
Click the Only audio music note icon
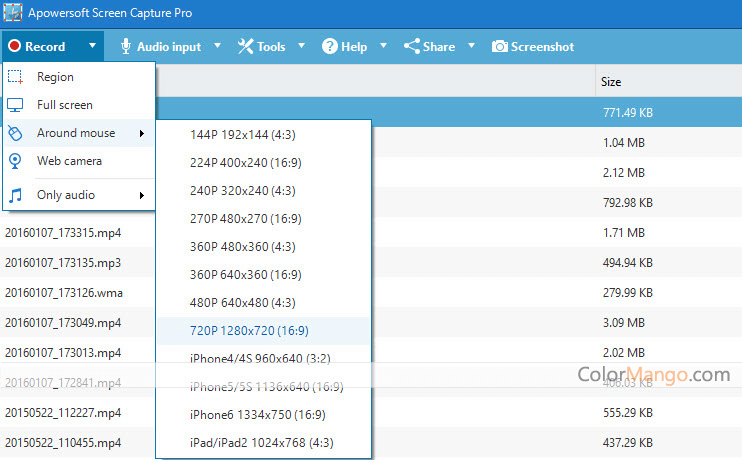coord(15,195)
